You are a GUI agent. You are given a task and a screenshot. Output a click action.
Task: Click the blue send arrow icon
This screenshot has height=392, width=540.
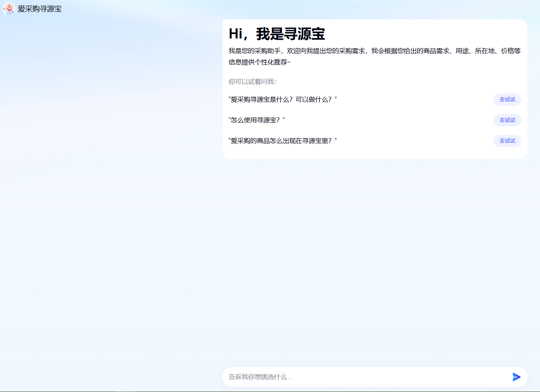pos(516,377)
